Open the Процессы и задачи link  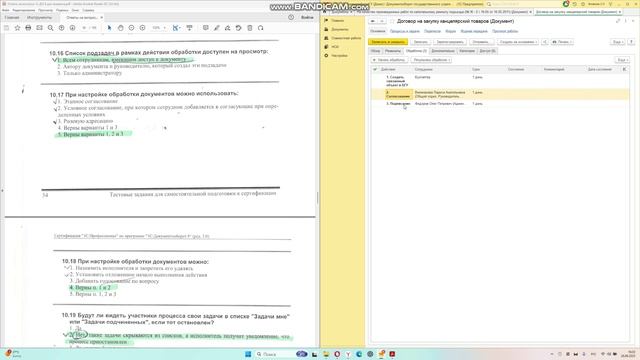point(404,31)
